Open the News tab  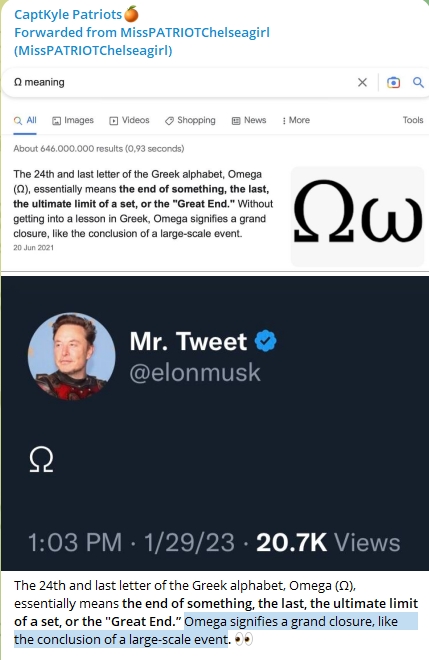[249, 120]
